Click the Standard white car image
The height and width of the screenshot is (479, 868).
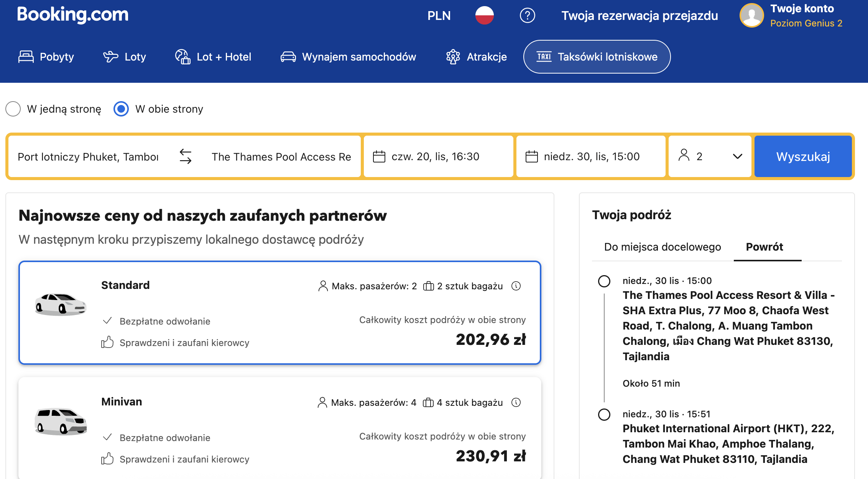coord(61,304)
